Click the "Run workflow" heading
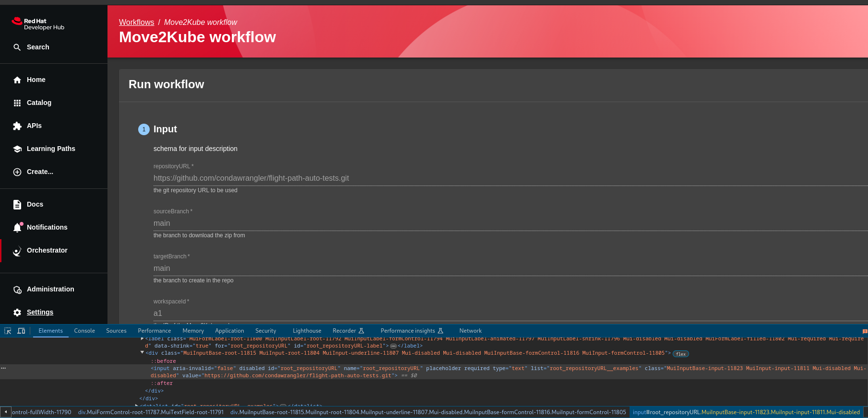The image size is (868, 418). [x=166, y=84]
